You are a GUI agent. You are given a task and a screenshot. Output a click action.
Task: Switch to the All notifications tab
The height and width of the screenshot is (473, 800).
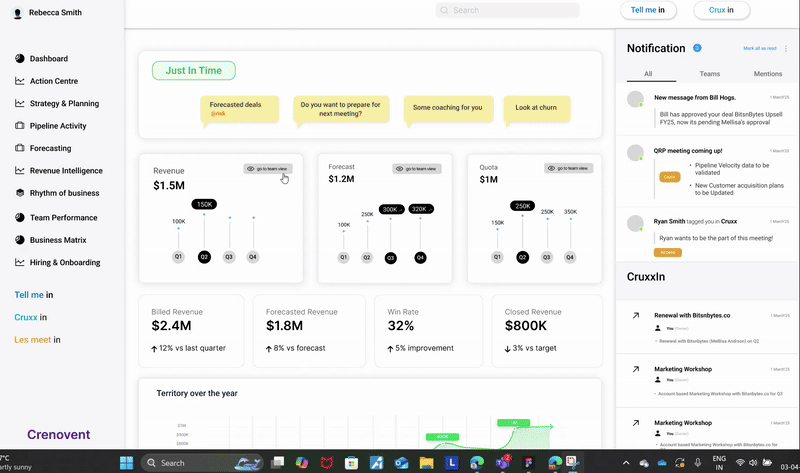click(648, 74)
